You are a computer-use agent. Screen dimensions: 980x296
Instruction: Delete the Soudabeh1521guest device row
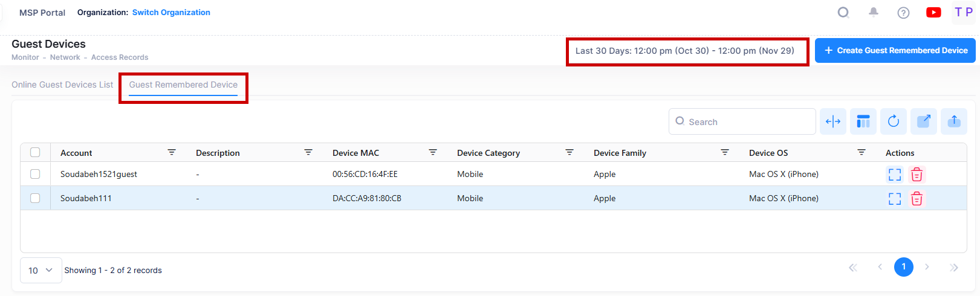(917, 175)
